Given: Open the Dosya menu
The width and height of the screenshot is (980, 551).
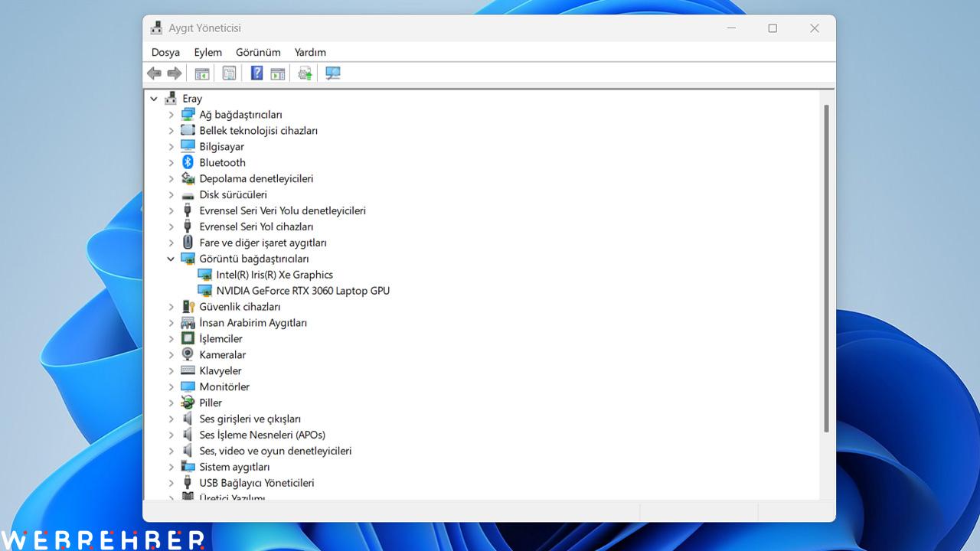Looking at the screenshot, I should click(165, 52).
